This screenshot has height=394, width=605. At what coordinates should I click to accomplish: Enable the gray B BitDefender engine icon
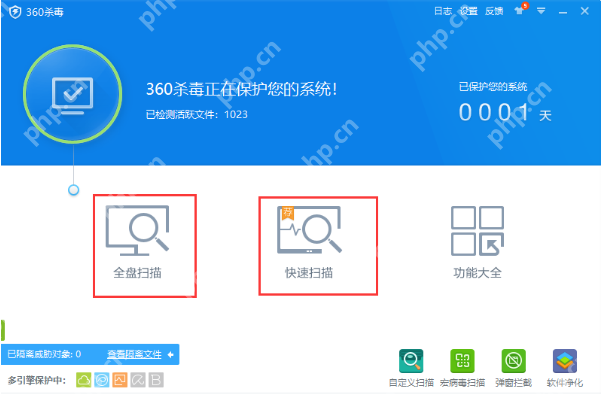coord(156,380)
